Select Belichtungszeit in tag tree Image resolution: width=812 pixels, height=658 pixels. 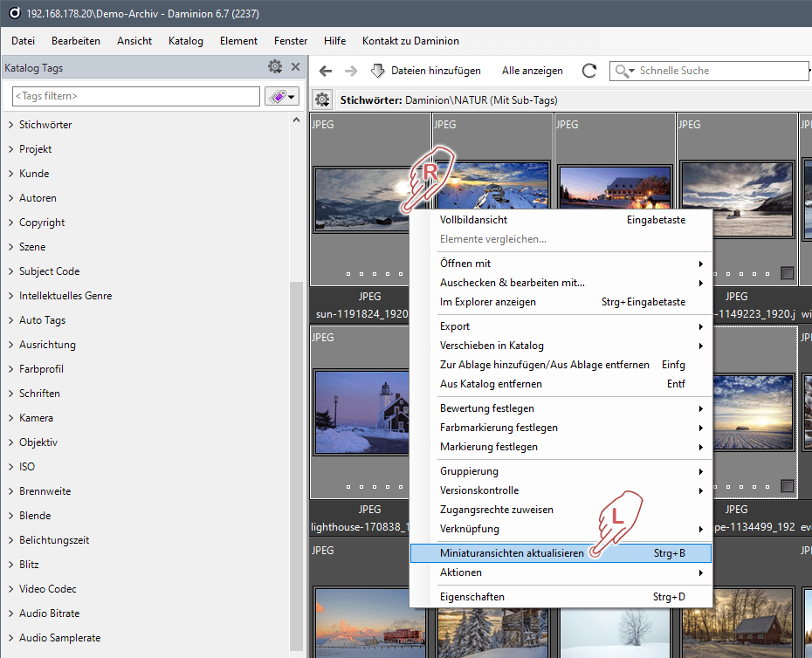[x=54, y=540]
